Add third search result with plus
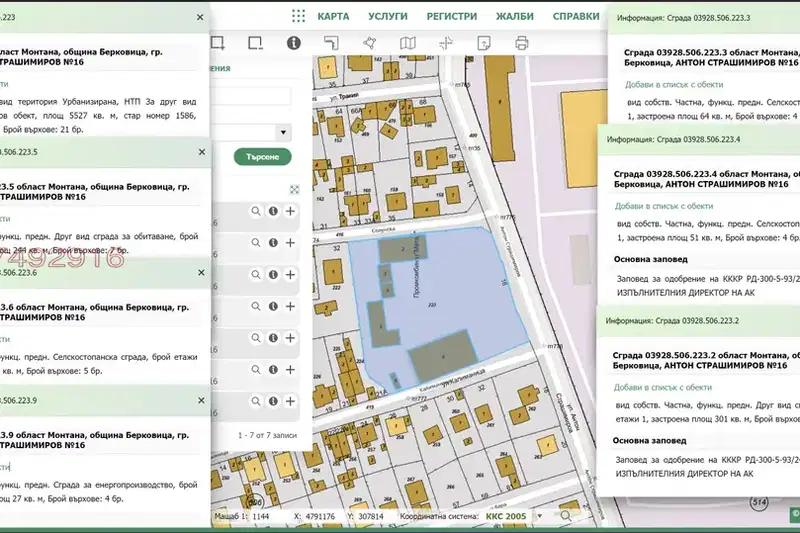The width and height of the screenshot is (800, 533). [290, 274]
